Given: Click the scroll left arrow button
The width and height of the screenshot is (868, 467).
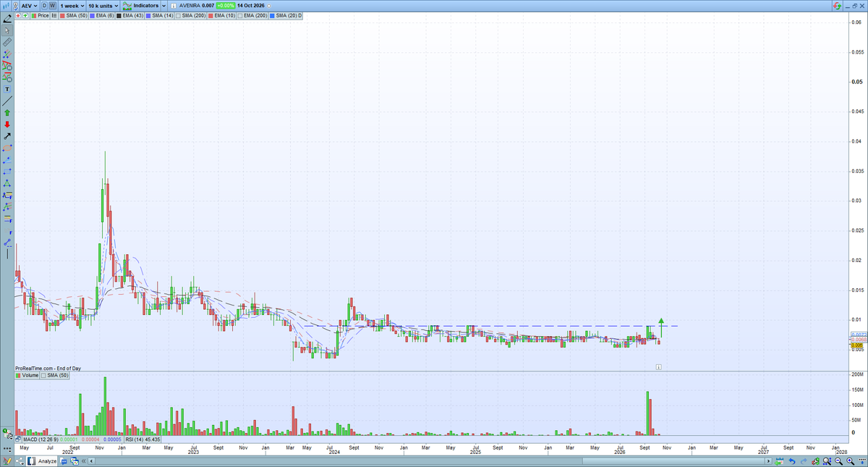Looking at the screenshot, I should coord(91,461).
